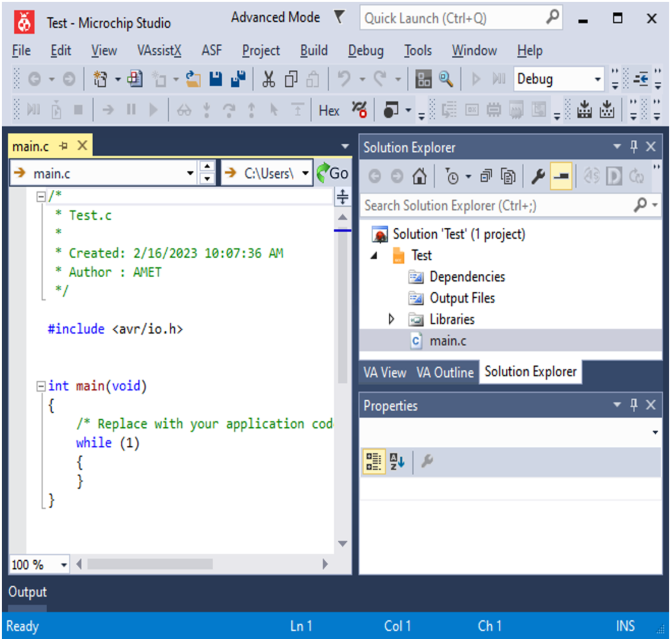Toggle the highlighted Preview Selected Items button
This screenshot has width=672, height=639.
point(561,176)
